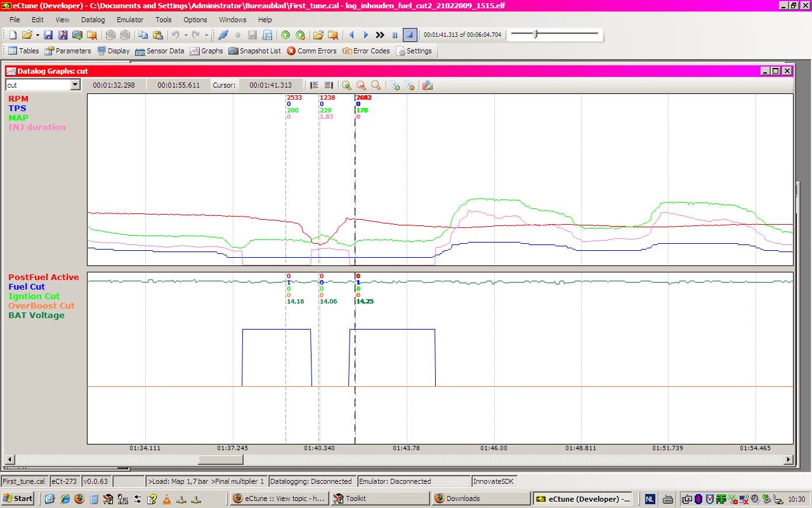Play datalog forward arrow
This screenshot has height=508, width=812.
click(365, 35)
